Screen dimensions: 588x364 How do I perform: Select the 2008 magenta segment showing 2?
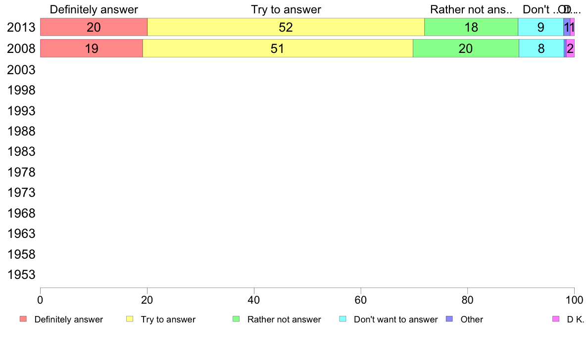(x=570, y=48)
